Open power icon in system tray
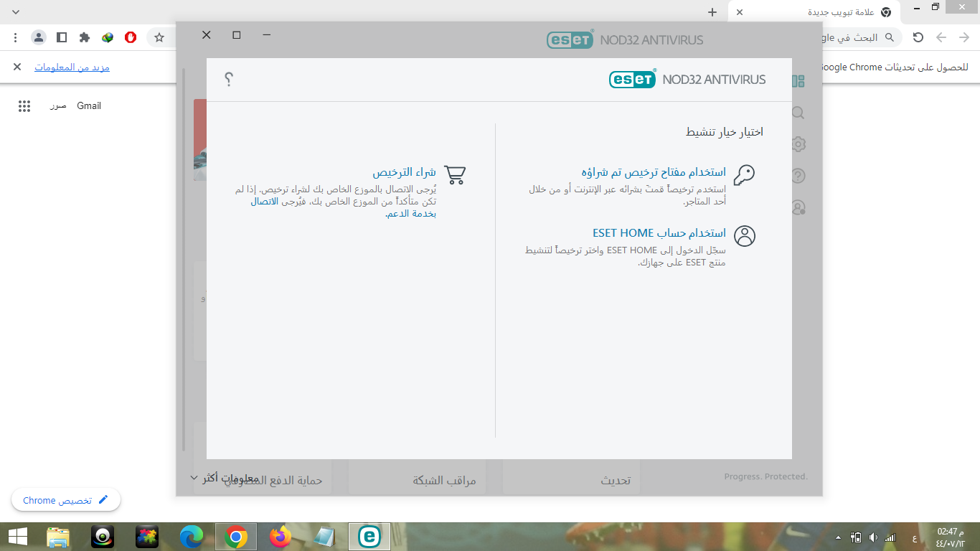The width and height of the screenshot is (980, 551). 855,537
